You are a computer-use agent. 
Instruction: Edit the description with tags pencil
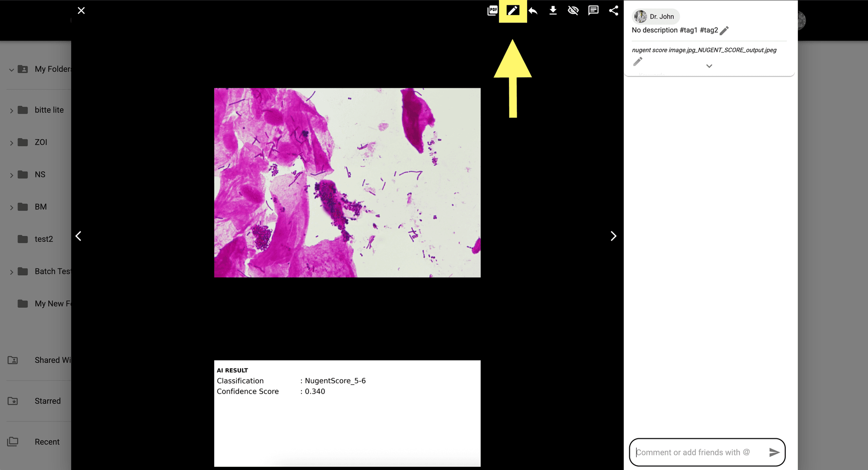click(x=724, y=30)
